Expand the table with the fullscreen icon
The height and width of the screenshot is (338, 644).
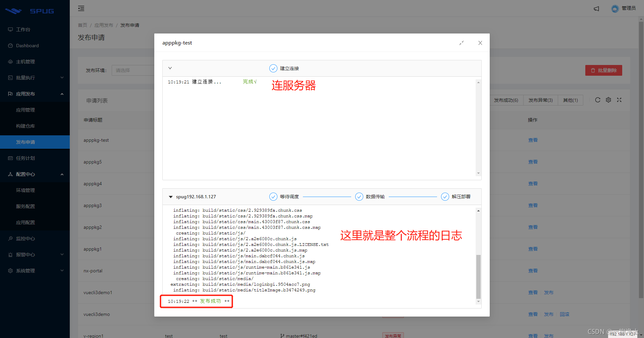point(620,100)
